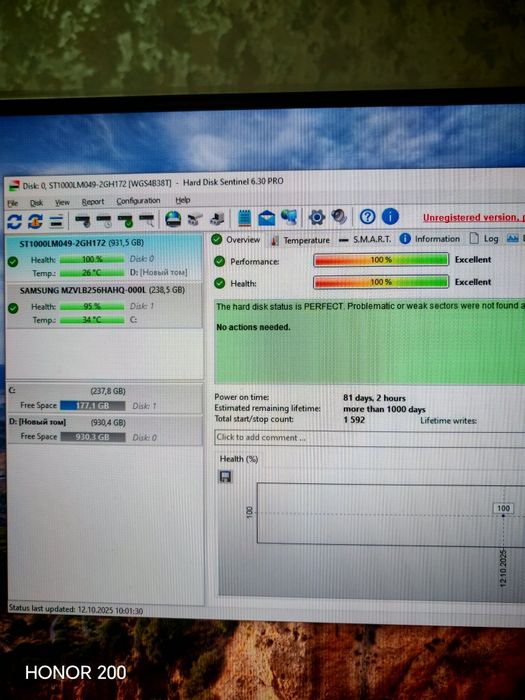
Task: Open the View menu
Action: tap(62, 203)
